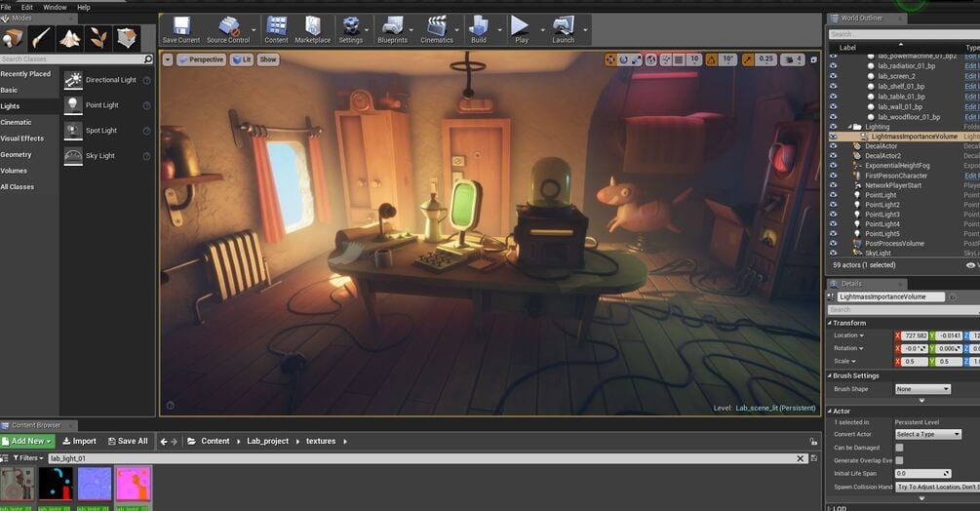Select the Directional Light actor icon
The image size is (980, 511).
tap(73, 80)
